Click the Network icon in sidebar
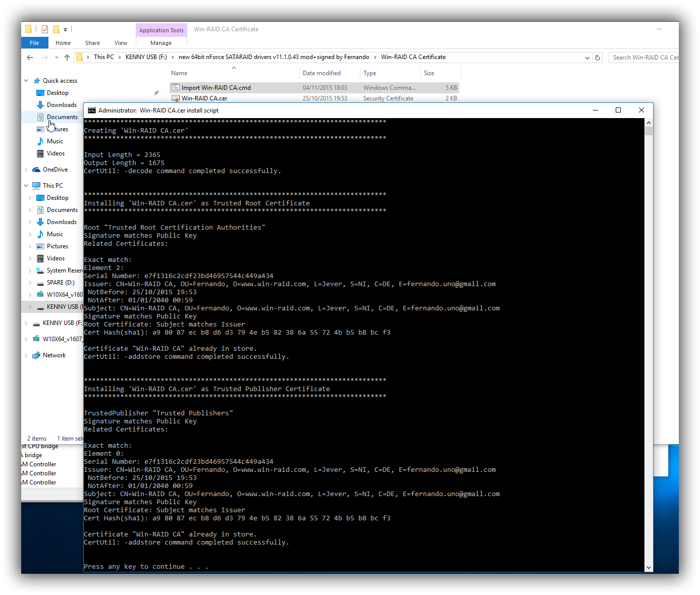Image resolution: width=700 pixels, height=595 pixels. [36, 355]
